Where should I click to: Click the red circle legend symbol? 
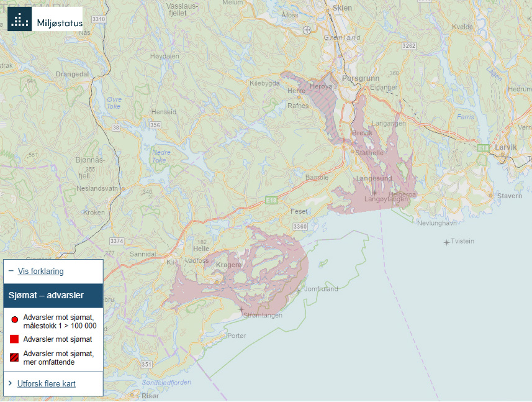(14, 319)
